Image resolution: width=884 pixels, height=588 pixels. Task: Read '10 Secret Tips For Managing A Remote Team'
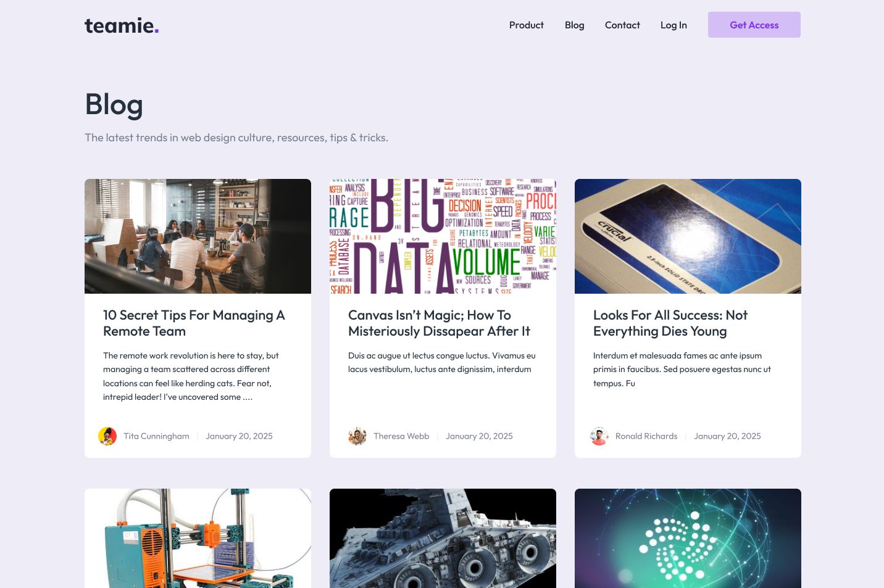tap(194, 323)
